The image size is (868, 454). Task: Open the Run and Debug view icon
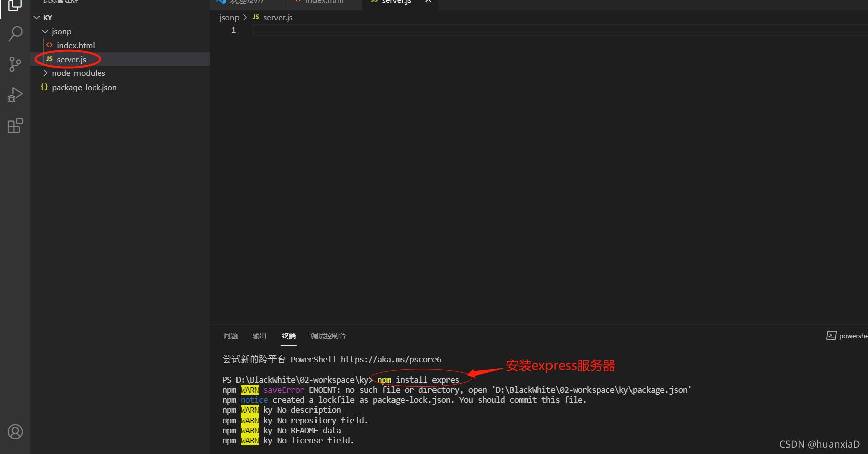[15, 95]
